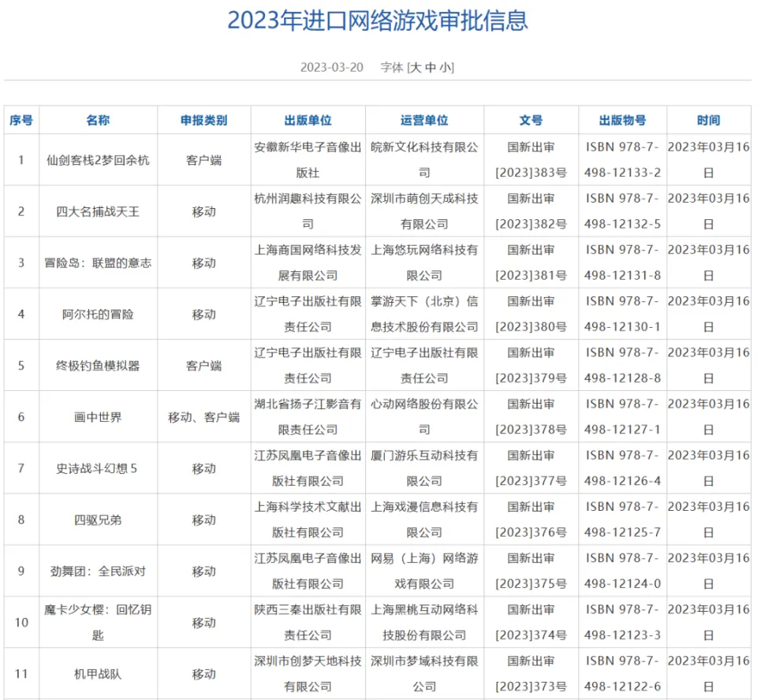Click the 冒险岛：联盟的意志 cell

tap(98, 262)
